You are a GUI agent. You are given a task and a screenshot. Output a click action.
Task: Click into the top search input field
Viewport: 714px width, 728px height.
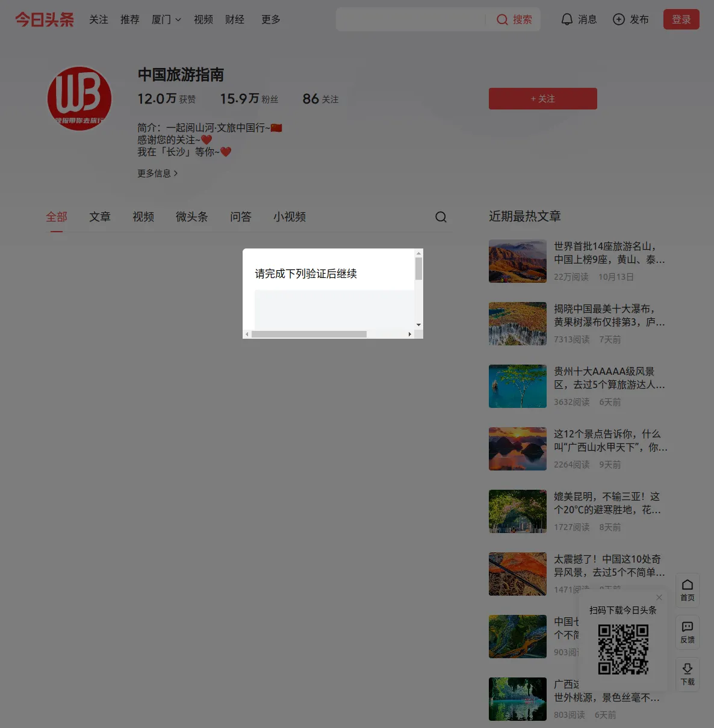(411, 19)
